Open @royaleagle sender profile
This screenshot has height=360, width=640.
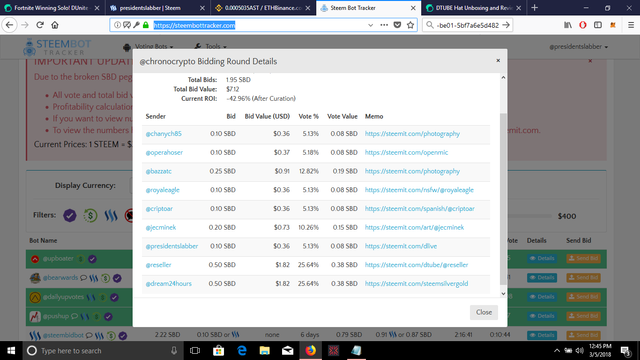(162, 190)
